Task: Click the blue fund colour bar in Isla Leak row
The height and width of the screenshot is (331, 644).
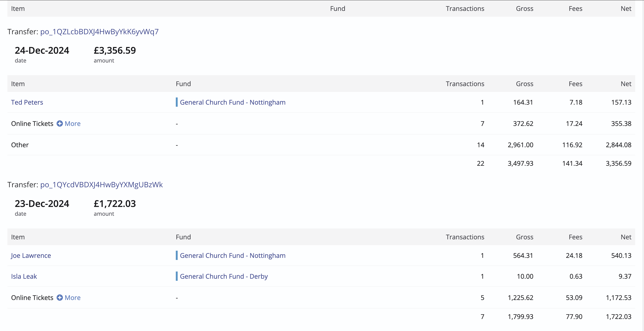Action: point(177,276)
